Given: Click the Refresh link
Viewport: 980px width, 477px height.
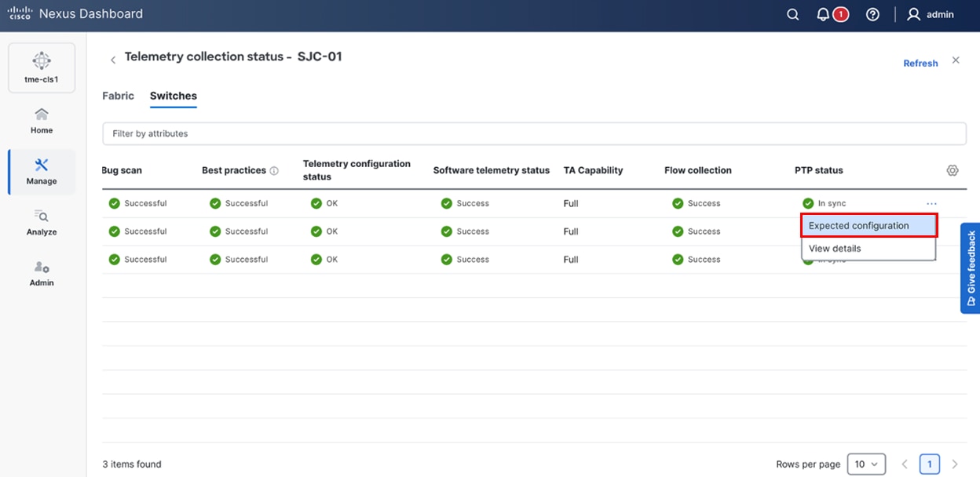Looking at the screenshot, I should (x=920, y=64).
